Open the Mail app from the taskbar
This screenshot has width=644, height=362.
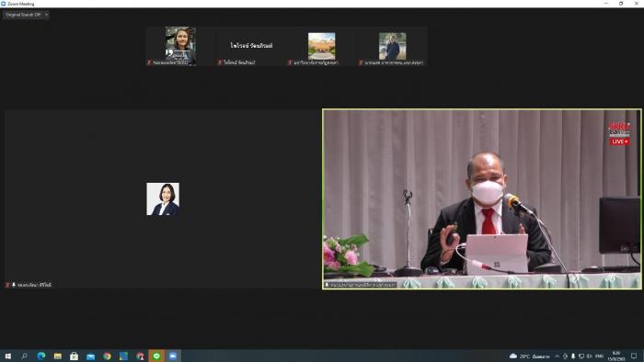(90, 356)
